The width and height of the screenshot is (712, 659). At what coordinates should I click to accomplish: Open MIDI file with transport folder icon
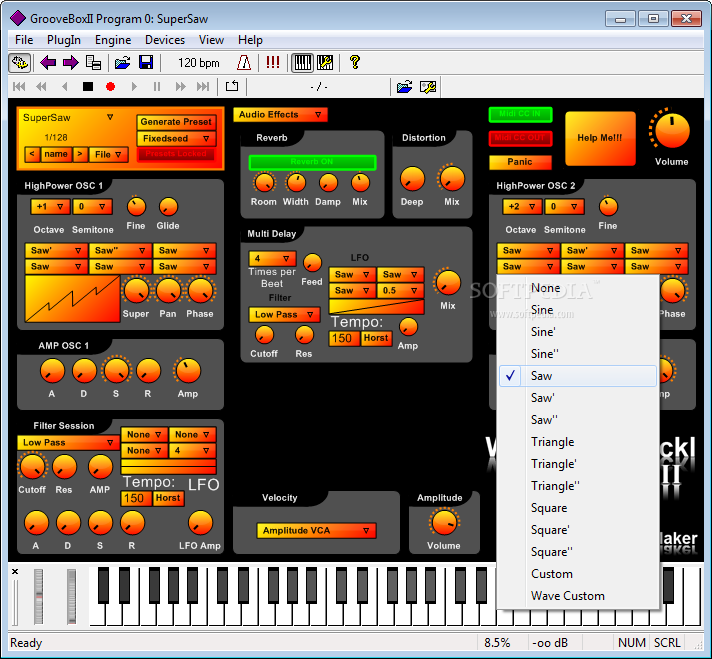404,86
